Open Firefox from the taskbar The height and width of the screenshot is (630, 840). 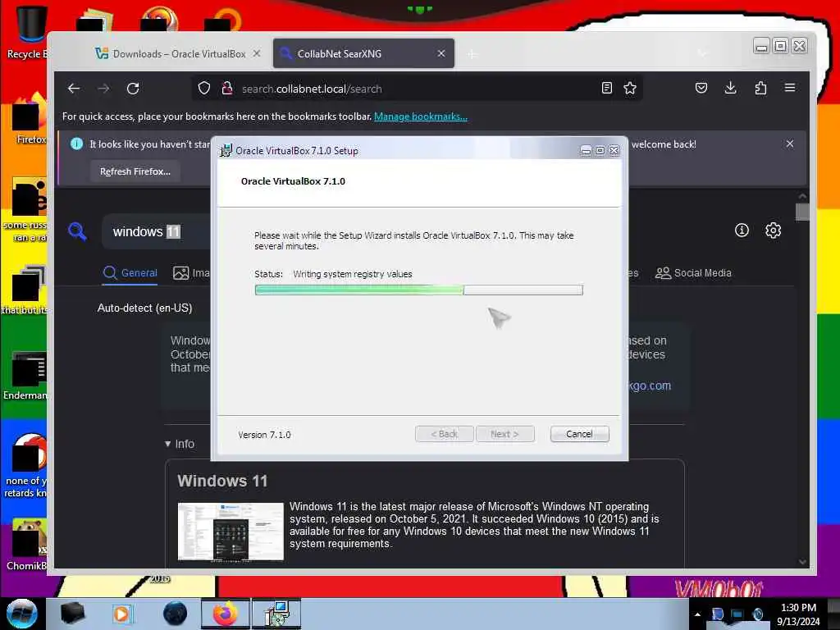tap(226, 614)
